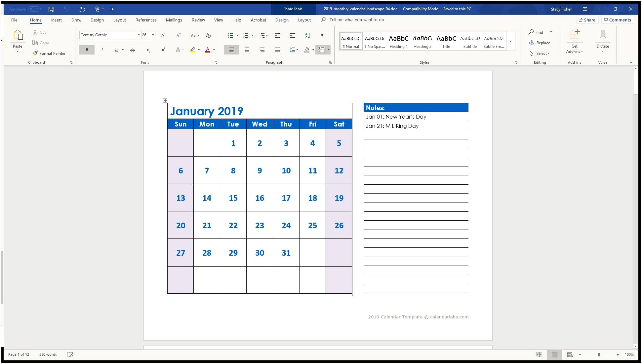Expand the Font size dropdown
Viewport: 642px width, 364px height.
point(152,35)
